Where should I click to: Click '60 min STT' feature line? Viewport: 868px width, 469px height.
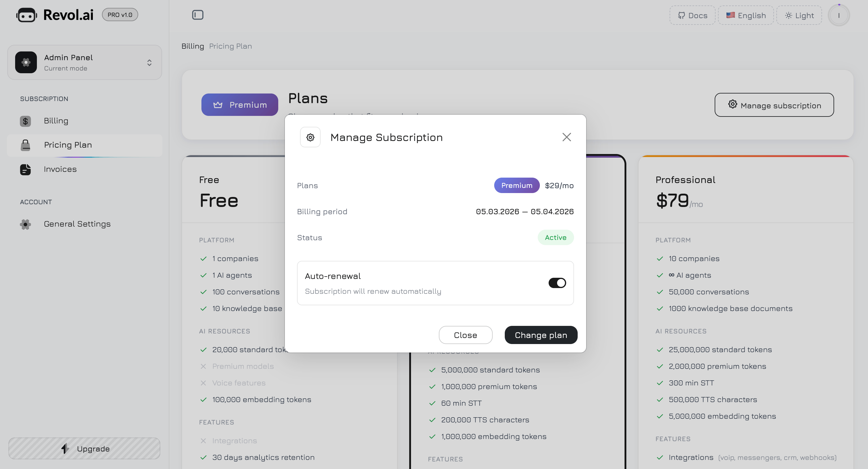tap(461, 403)
